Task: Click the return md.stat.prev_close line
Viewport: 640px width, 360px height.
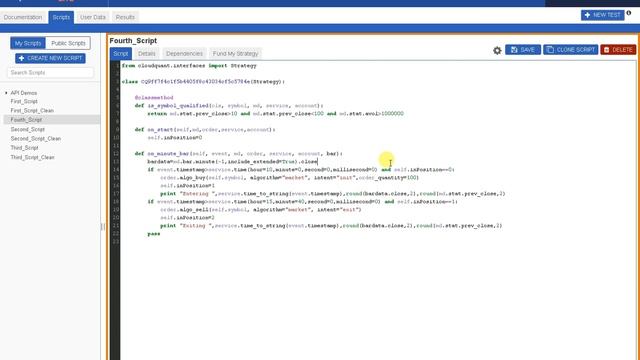Action: coord(276,114)
